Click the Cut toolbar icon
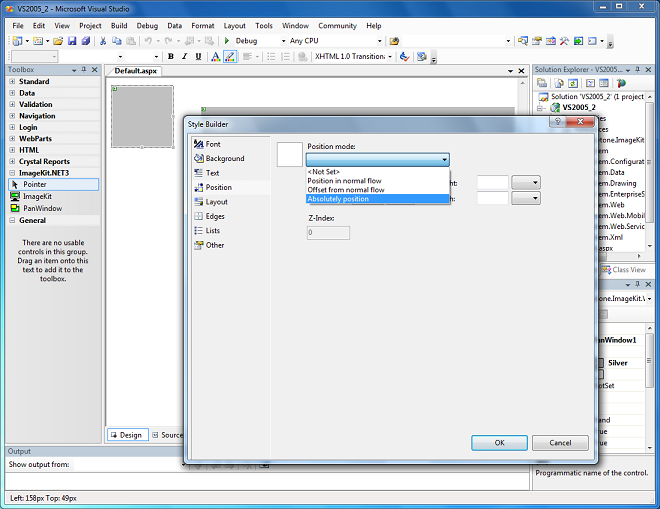The height and width of the screenshot is (509, 660). click(103, 41)
